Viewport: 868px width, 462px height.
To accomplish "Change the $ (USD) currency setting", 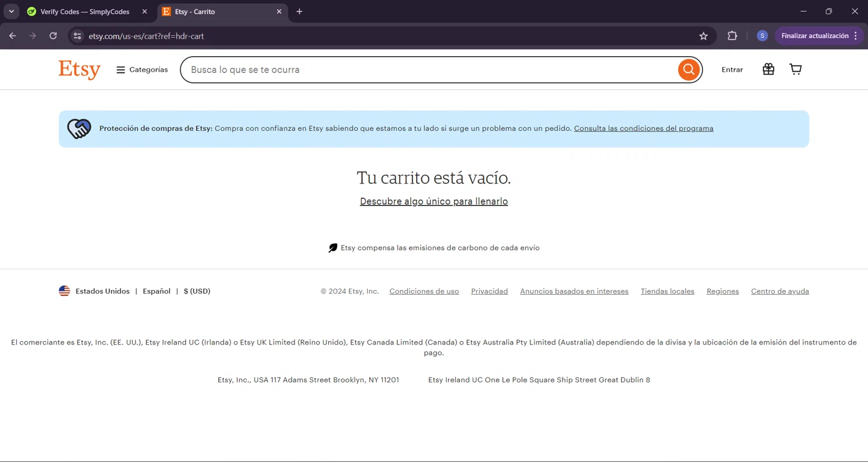I will click(197, 291).
